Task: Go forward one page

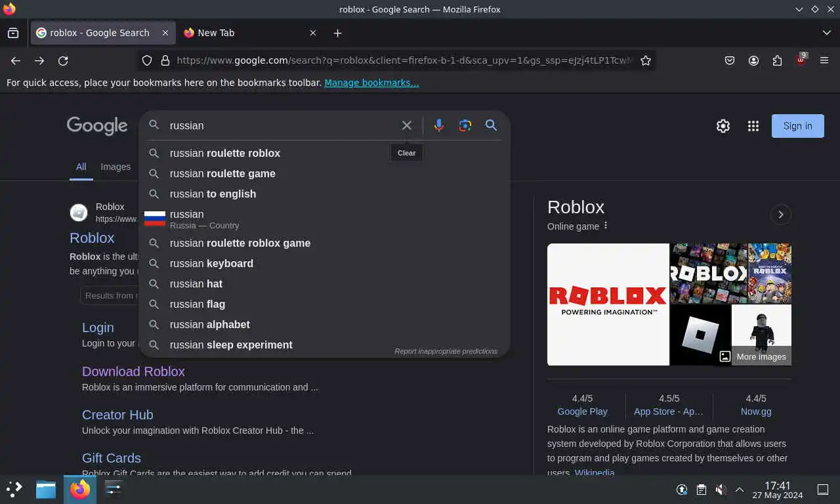Action: click(x=39, y=60)
